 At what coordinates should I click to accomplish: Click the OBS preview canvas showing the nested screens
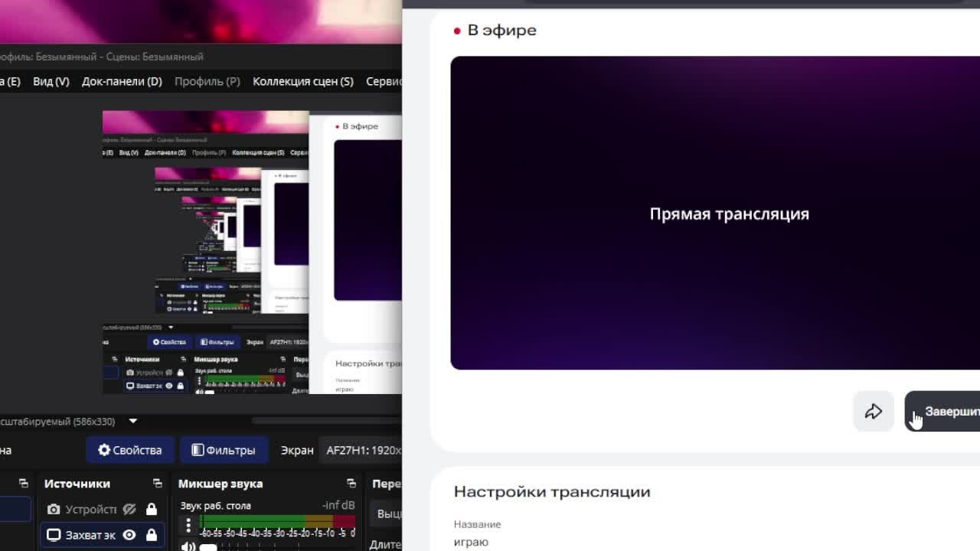[252, 253]
